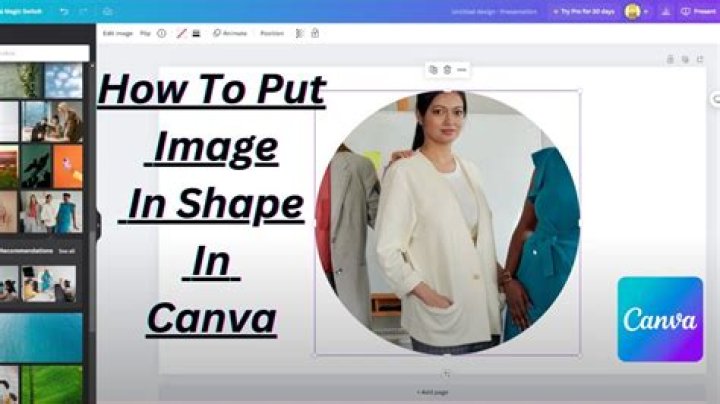Toggle the lock icon in toolbar
Screen dimensions: 720x404
pos(315,33)
